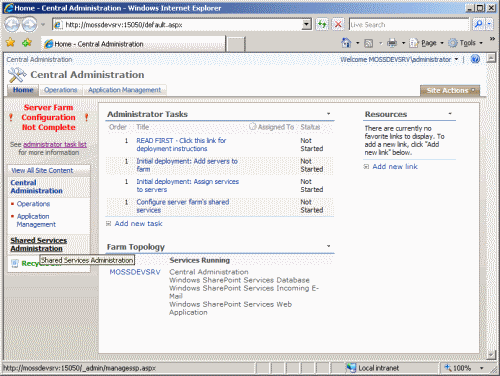Screen dimensions: 500x376
Task: Click the Operations link in left sidebar
Action: tap(33, 204)
